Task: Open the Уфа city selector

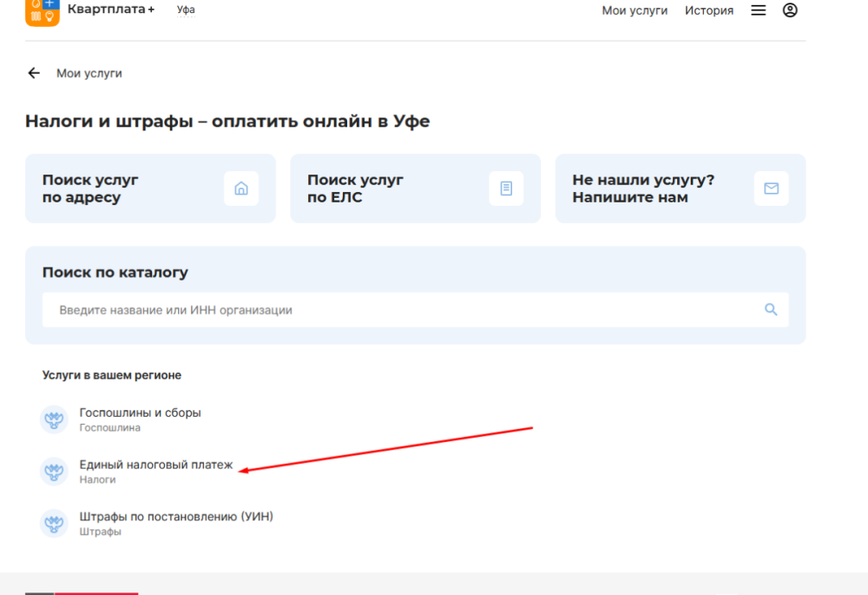Action: coord(185,10)
